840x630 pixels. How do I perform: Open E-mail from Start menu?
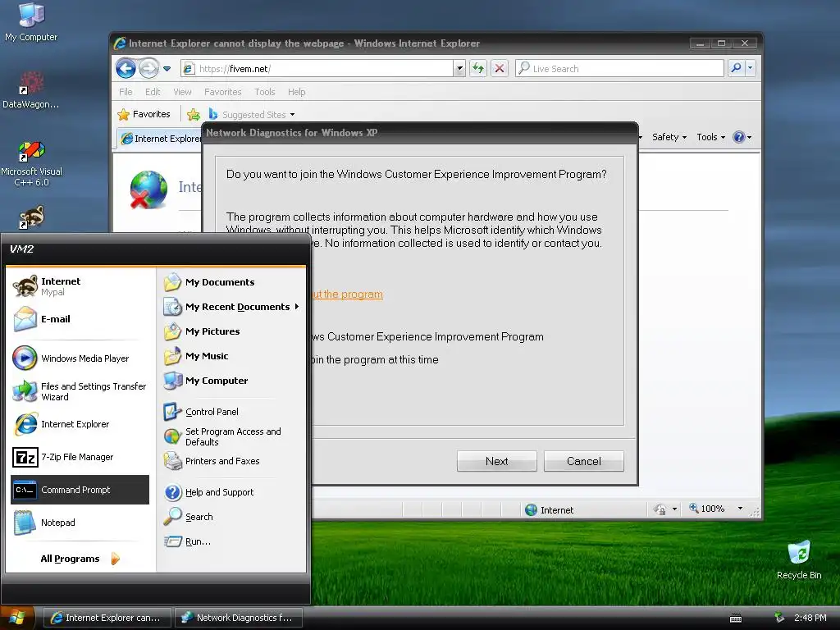pos(80,319)
